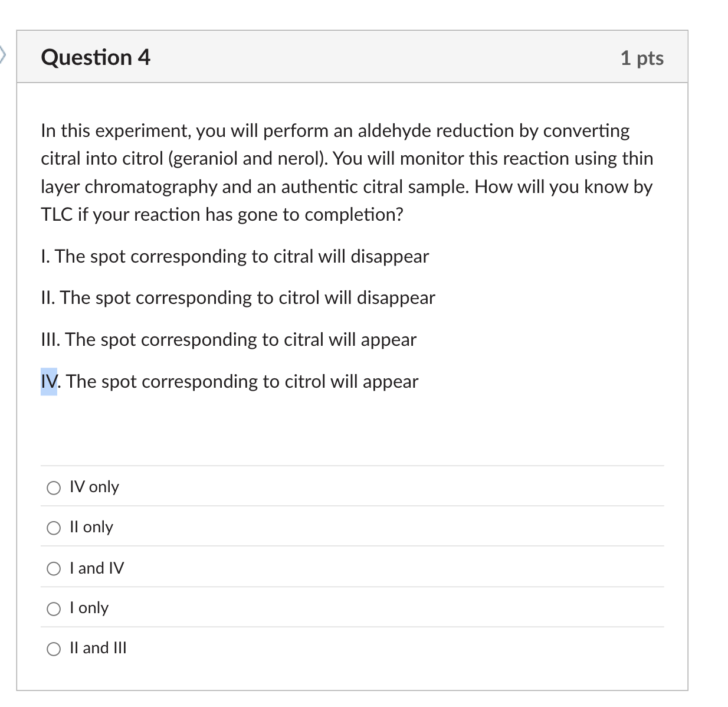Select the "II only" answer option
Screen dimensions: 728x707
[x=54, y=528]
